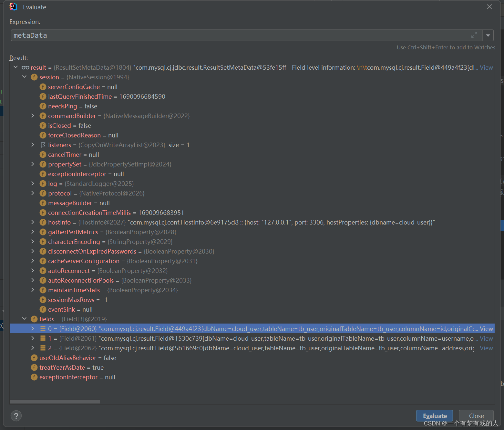Viewport: 504px width, 430px height.
Task: Expand the maintainTimeStats node
Action: 33,290
